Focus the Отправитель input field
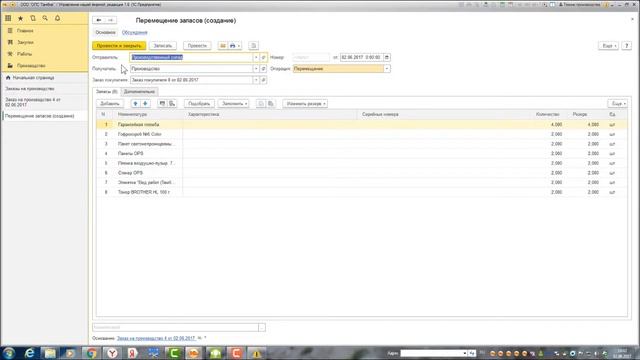The height and width of the screenshot is (360, 640). click(191, 58)
